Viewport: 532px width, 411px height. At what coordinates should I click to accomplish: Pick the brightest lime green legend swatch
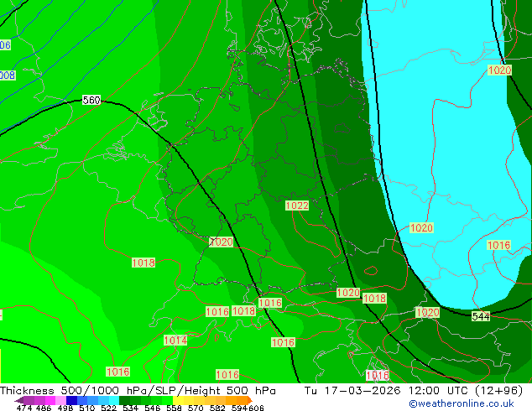pos(168,400)
